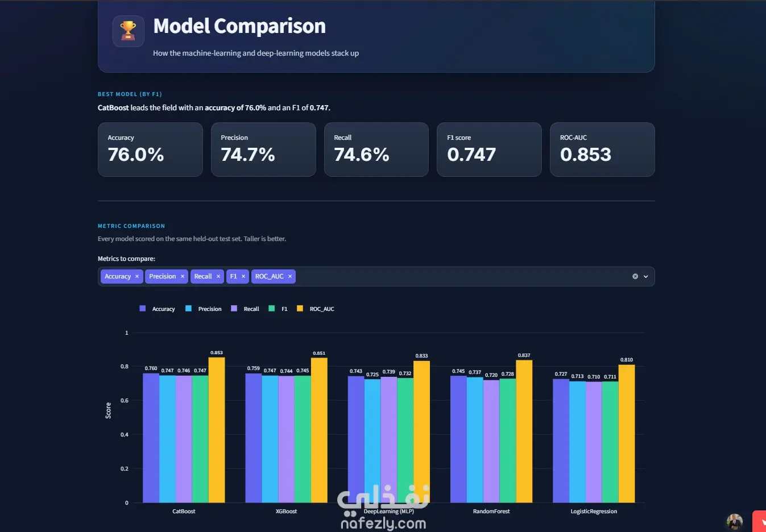Open the user avatar in the bottom corner
The height and width of the screenshot is (532, 766).
coord(735,522)
